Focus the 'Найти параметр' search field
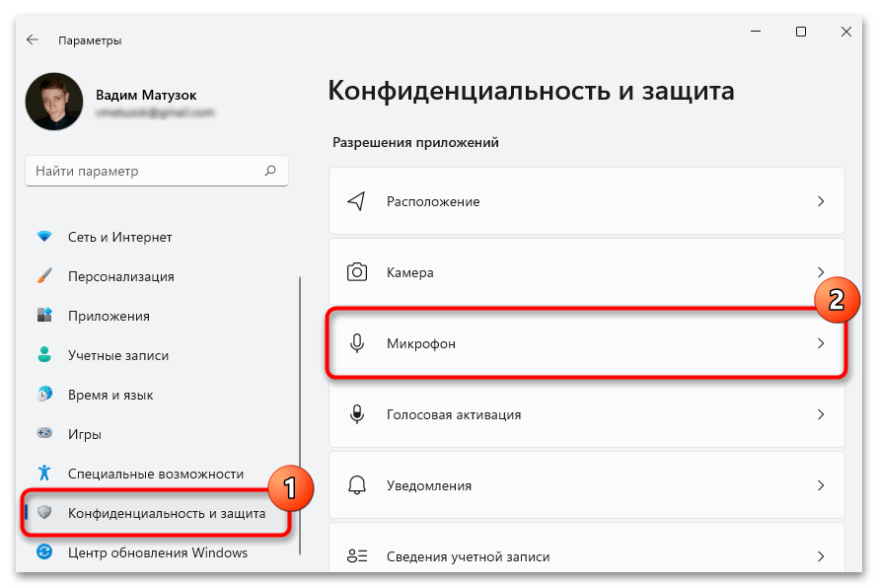Viewport: 878px width, 588px height. [x=157, y=171]
